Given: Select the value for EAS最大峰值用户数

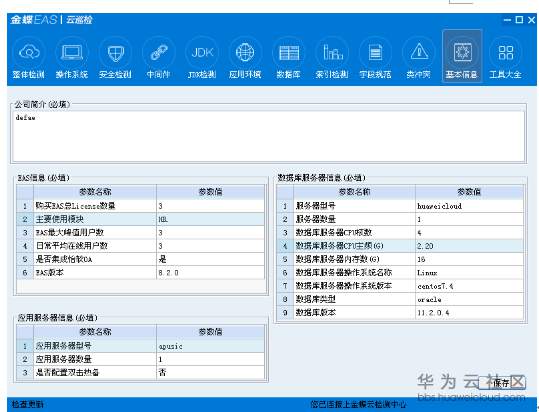Looking at the screenshot, I should 210,233.
